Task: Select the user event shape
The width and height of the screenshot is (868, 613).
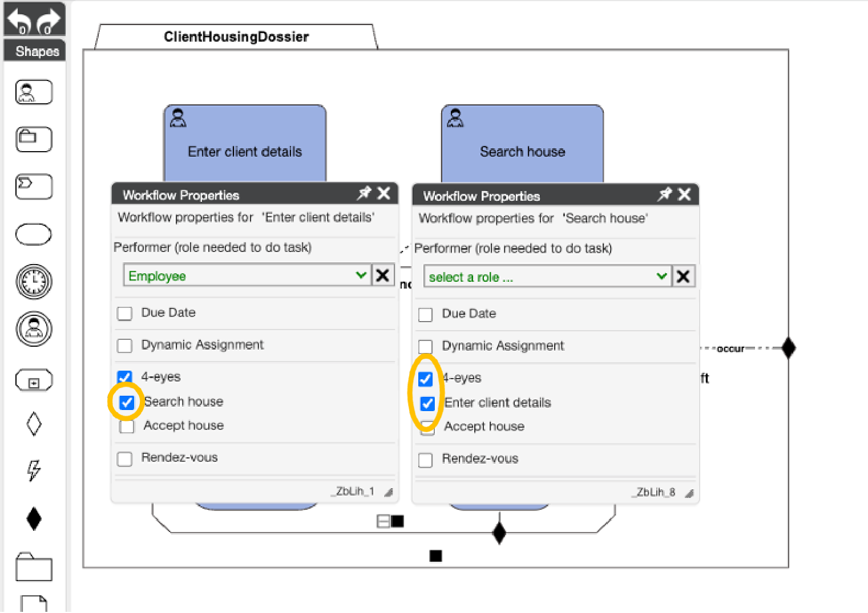Action: coord(34,329)
